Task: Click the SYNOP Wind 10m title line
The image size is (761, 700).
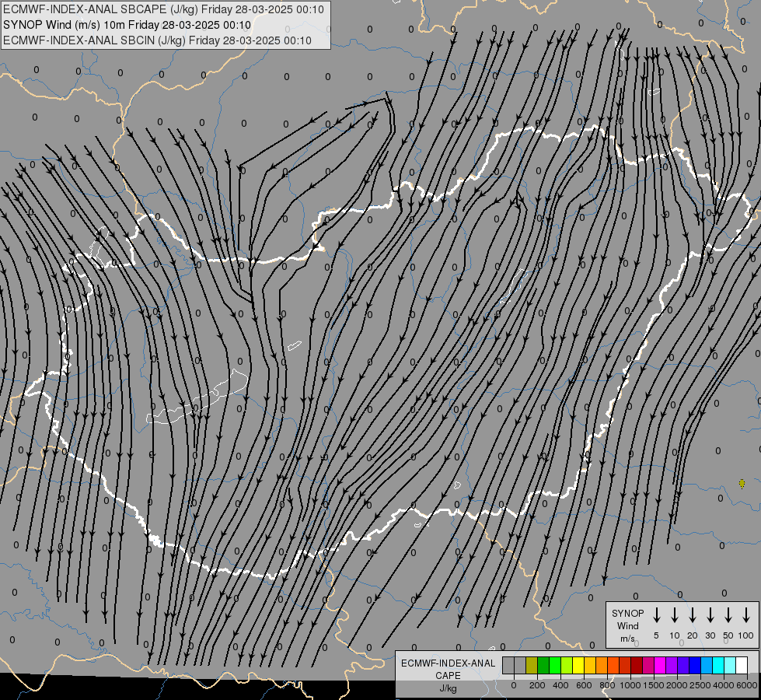Action: (x=127, y=25)
